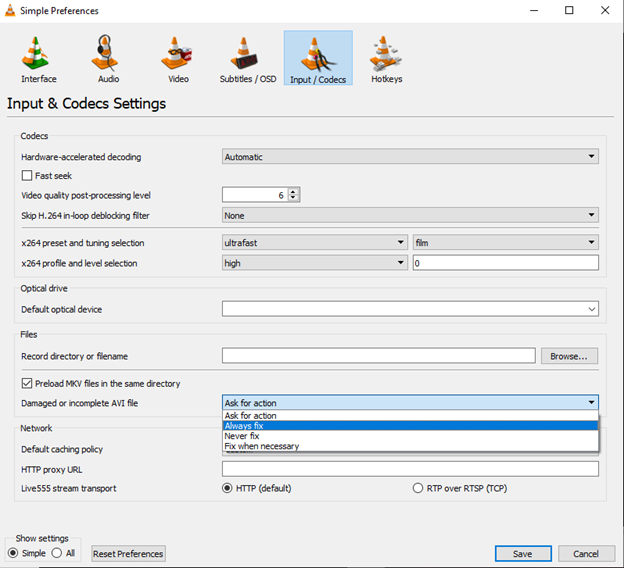Open the x264 profile high dropdown
The image size is (624, 568).
tap(315, 263)
